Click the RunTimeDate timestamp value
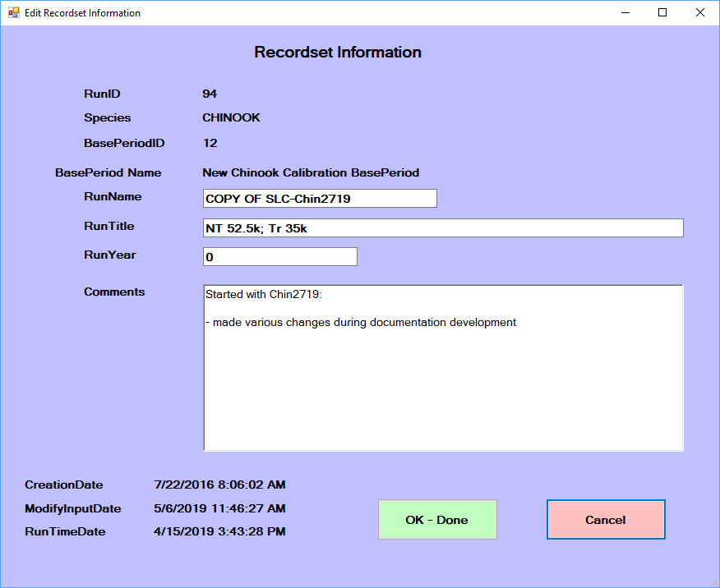This screenshot has height=588, width=720. coord(219,531)
